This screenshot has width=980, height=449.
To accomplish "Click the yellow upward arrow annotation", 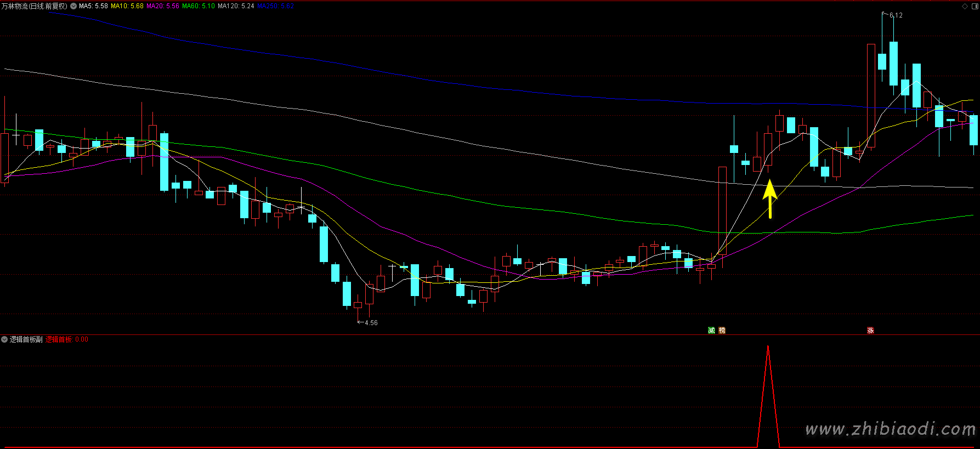I will pos(770,198).
